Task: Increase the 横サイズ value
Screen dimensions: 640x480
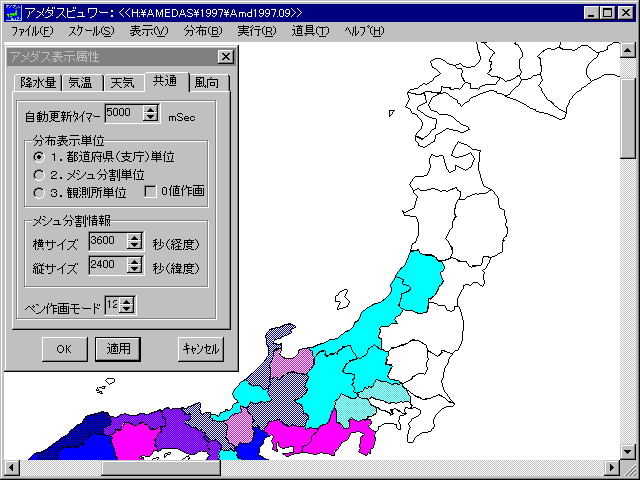Action: [x=134, y=237]
